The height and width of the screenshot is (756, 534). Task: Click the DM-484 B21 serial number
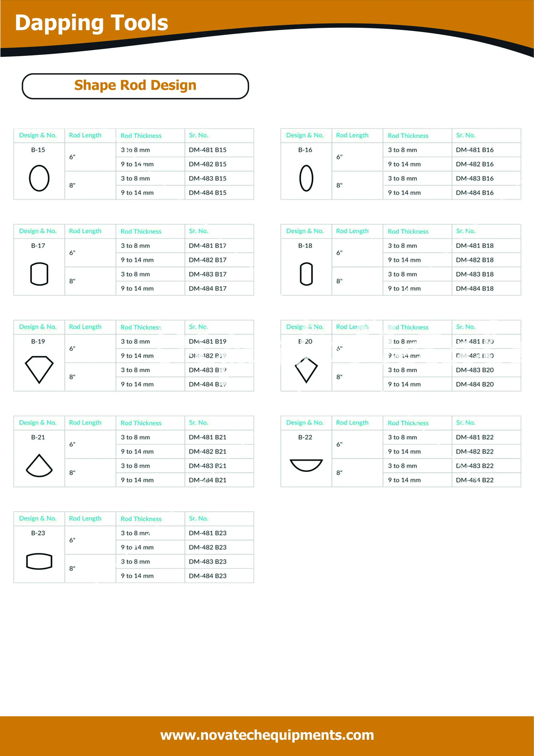click(208, 480)
